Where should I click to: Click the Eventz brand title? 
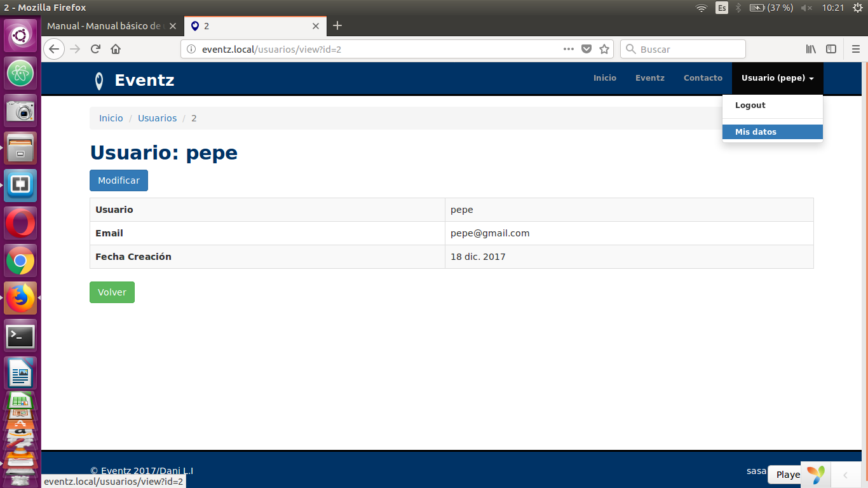[144, 81]
